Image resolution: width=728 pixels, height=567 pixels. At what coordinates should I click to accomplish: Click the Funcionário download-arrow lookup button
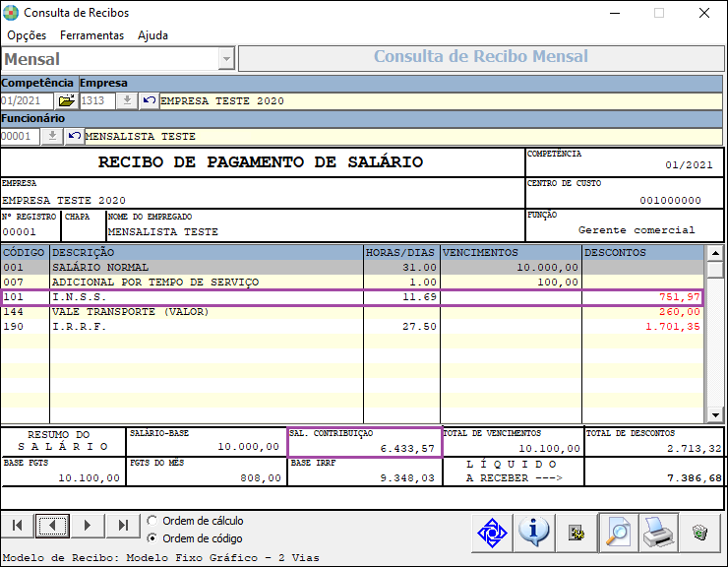tap(52, 136)
